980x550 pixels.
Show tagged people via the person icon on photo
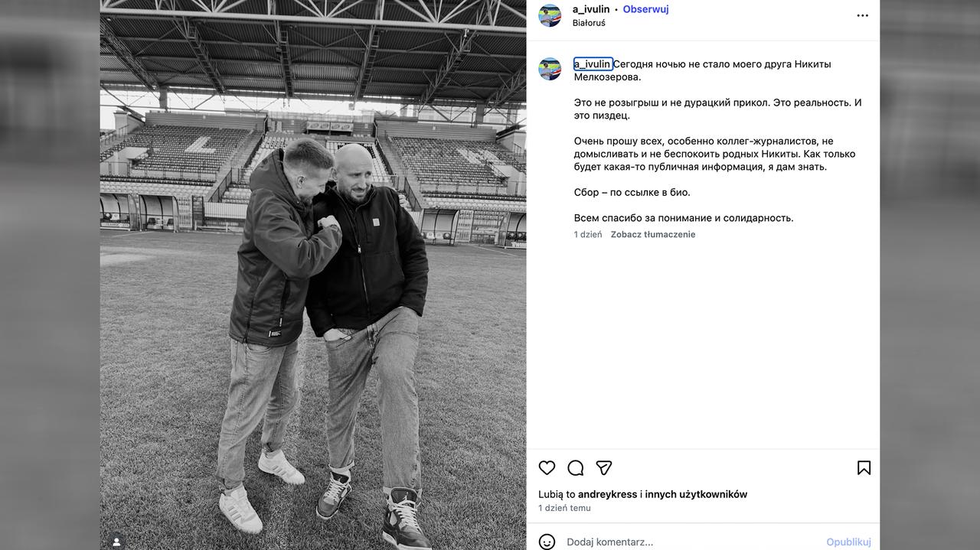coord(116,542)
